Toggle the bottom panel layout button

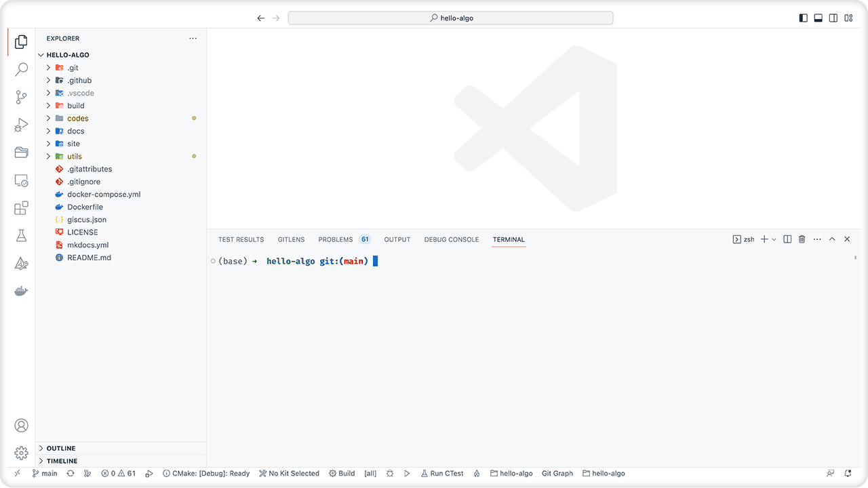coord(818,18)
